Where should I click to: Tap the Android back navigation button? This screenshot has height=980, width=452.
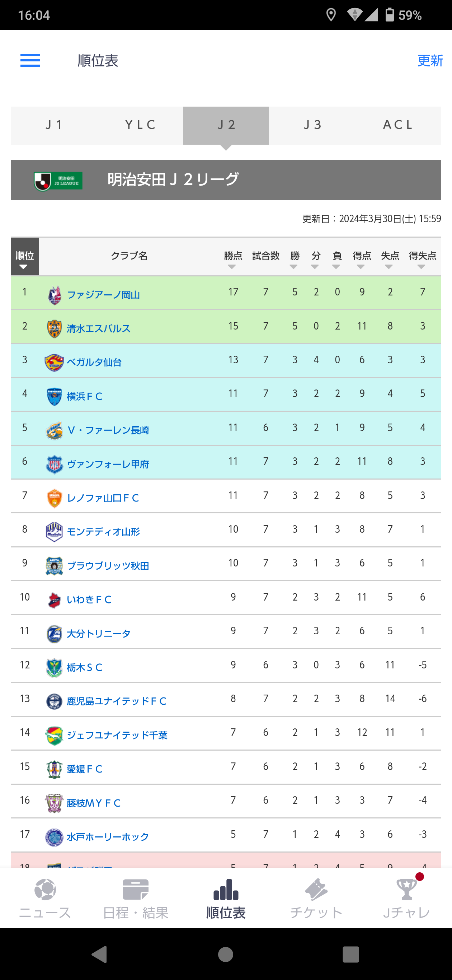[100, 954]
